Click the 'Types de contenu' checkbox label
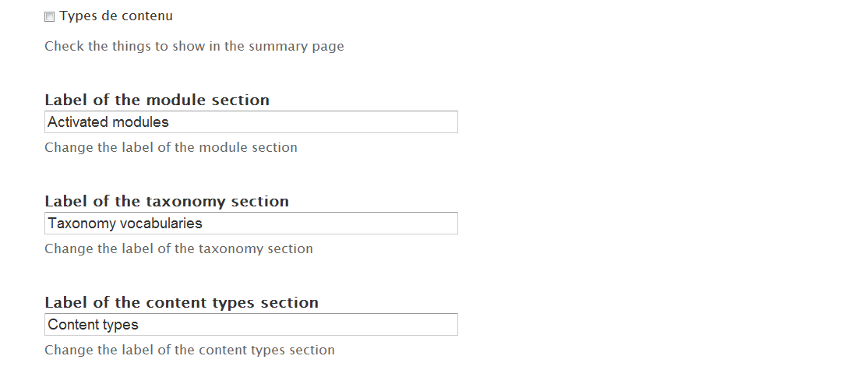 [x=116, y=16]
